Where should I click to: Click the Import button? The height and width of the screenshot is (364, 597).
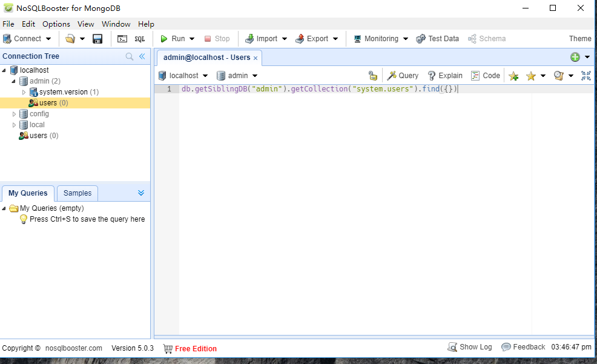pos(261,39)
